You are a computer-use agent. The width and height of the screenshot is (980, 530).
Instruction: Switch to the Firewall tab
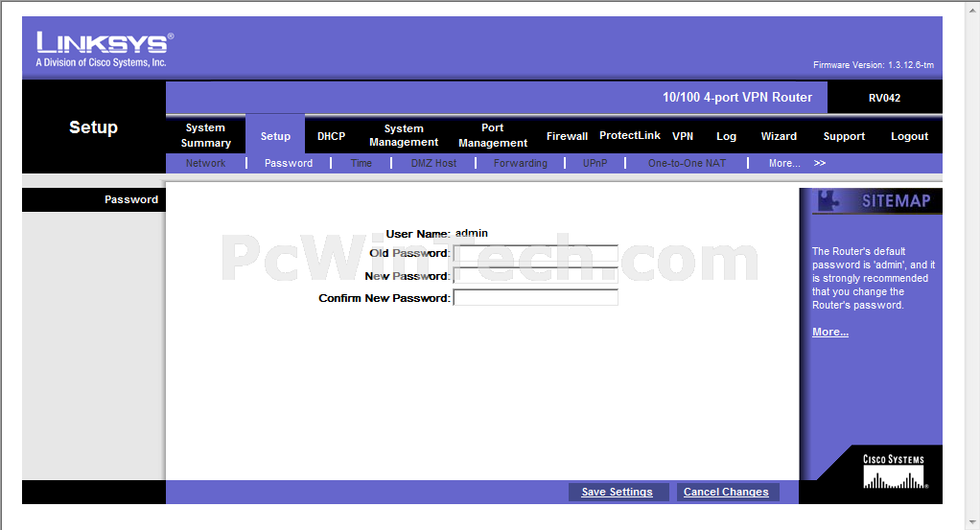click(567, 136)
